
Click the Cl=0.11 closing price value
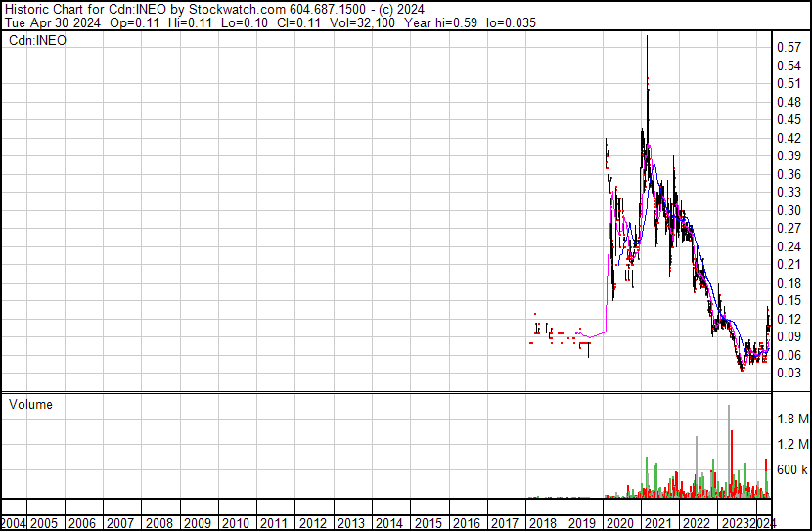298,22
